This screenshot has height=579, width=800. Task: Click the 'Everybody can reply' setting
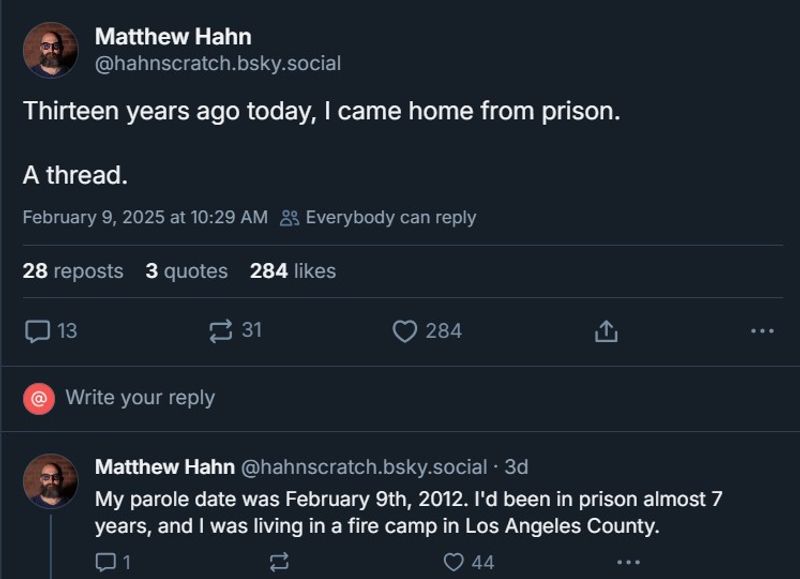tap(378, 217)
